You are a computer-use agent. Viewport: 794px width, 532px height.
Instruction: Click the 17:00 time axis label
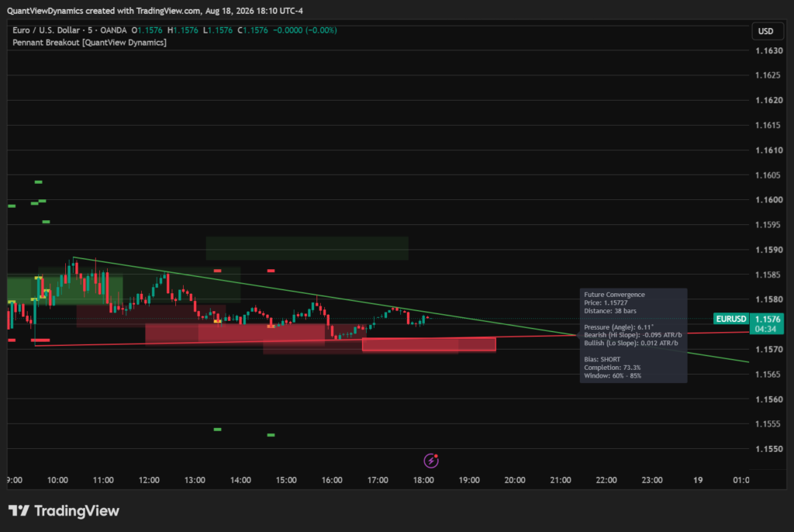(378, 480)
